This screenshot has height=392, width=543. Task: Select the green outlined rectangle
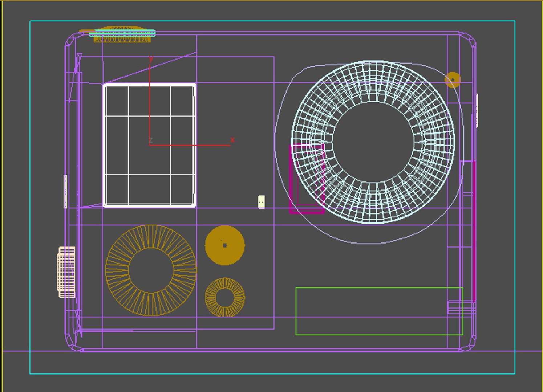click(x=379, y=311)
